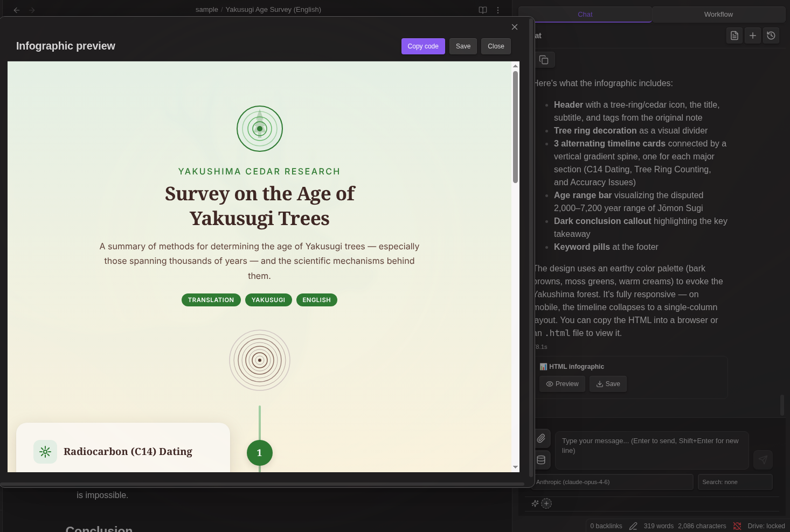This screenshot has height=532, width=790.
Task: Click the pencil edit icon in status bar
Action: (633, 526)
